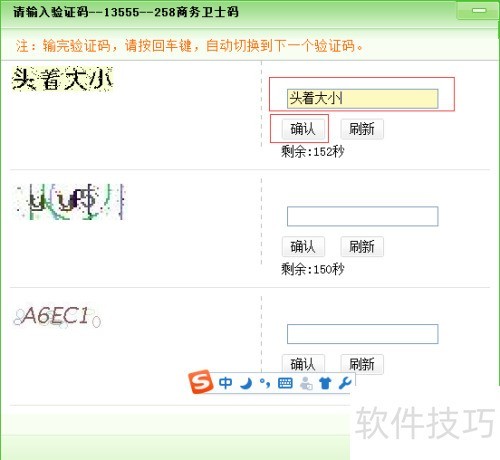The height and width of the screenshot is (460, 500).
Task: Toggle the moon half-width icon on Sogou bar
Action: (246, 383)
